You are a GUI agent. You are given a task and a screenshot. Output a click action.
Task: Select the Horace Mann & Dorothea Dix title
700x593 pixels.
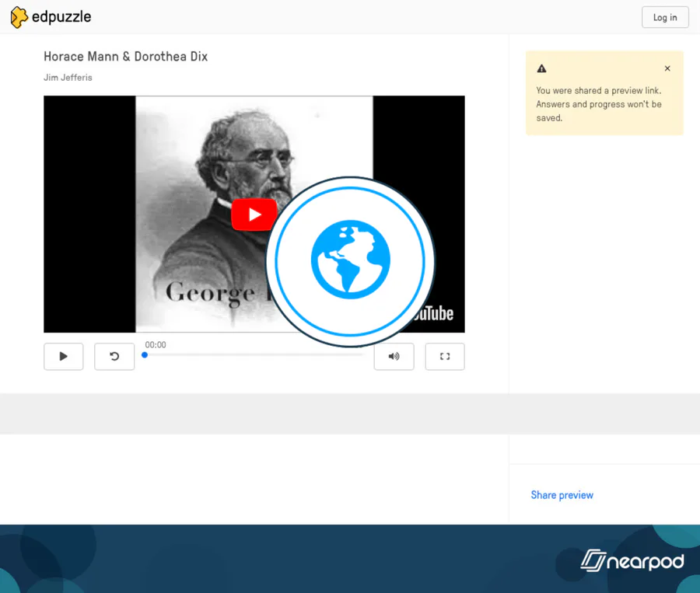[x=125, y=57]
